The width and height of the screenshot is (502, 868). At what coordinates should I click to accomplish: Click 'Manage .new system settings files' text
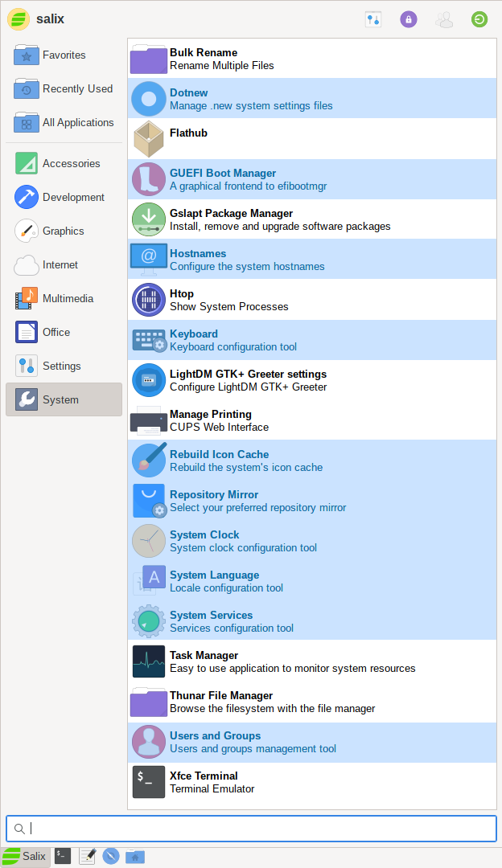[x=251, y=106]
